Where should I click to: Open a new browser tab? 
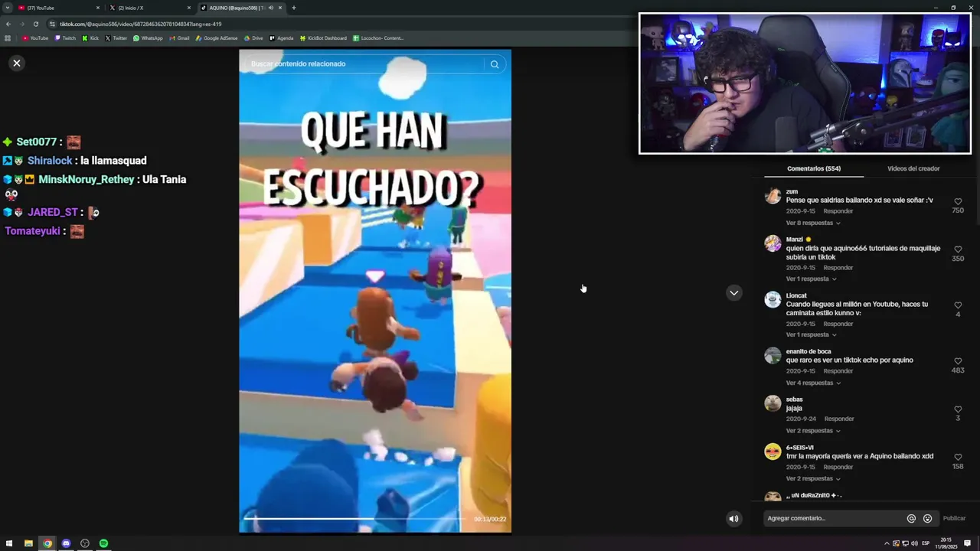click(293, 8)
